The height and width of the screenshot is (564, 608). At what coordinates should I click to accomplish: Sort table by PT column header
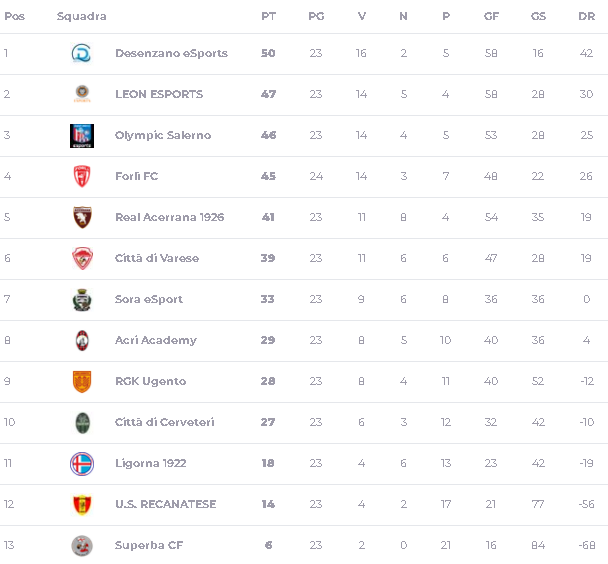click(268, 16)
